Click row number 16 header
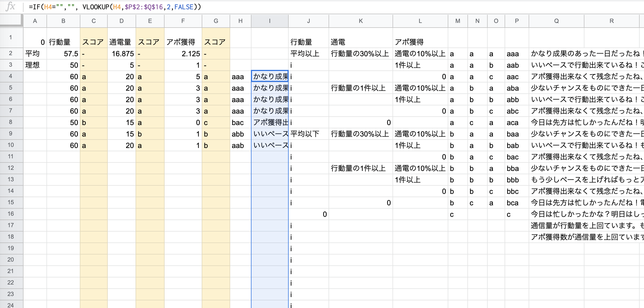The width and height of the screenshot is (644, 308). 11,214
